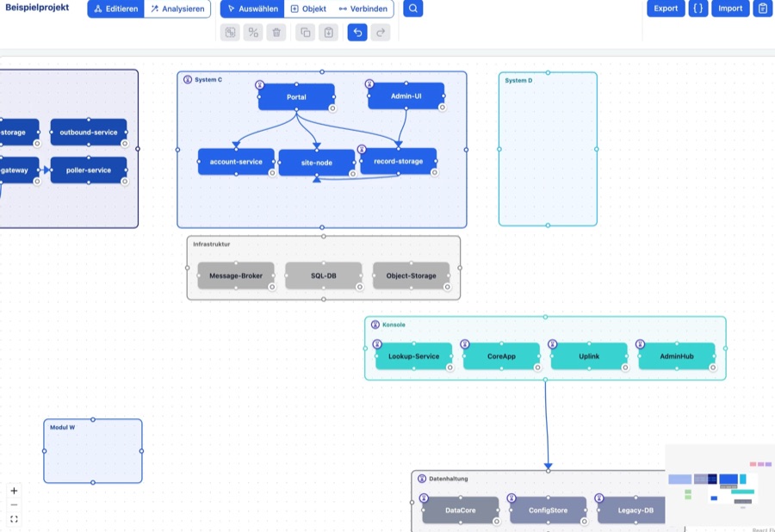Click the person badge on DataCore node
Viewport: 775px width, 532px height.
424,498
